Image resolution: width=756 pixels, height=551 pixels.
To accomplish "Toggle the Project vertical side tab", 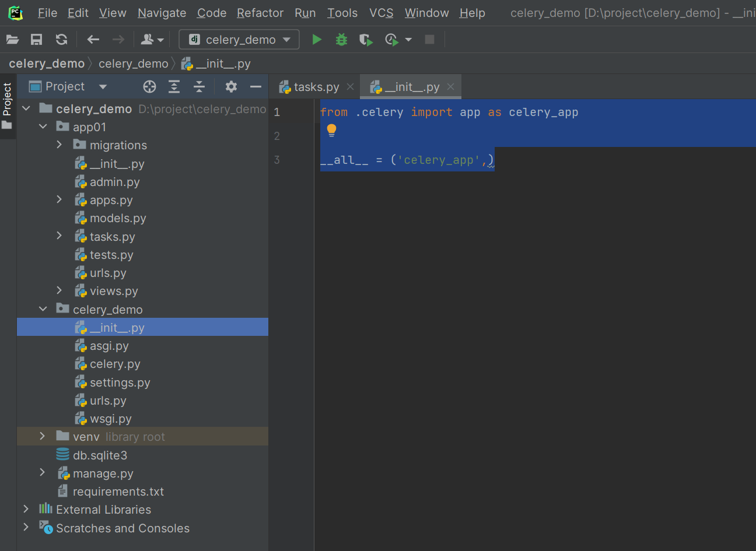I will [x=7, y=99].
